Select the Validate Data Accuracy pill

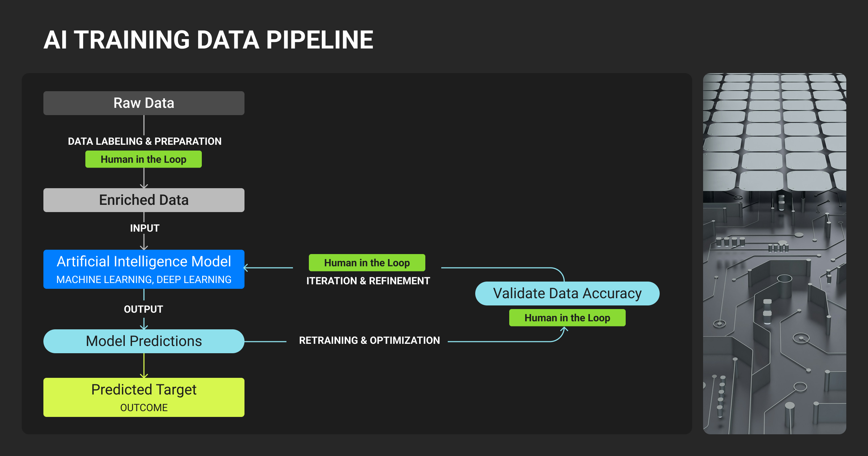tap(567, 294)
